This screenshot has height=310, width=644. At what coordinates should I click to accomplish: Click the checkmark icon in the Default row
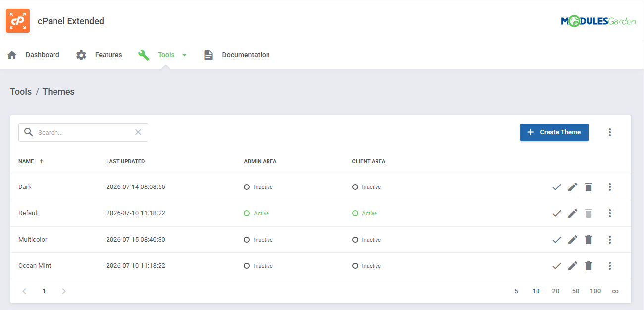pos(557,213)
